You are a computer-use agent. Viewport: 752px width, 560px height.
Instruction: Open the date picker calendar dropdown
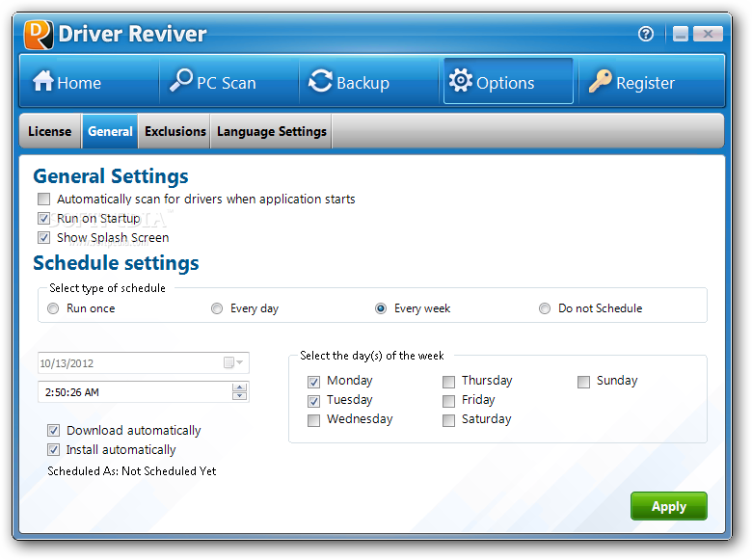(x=234, y=363)
